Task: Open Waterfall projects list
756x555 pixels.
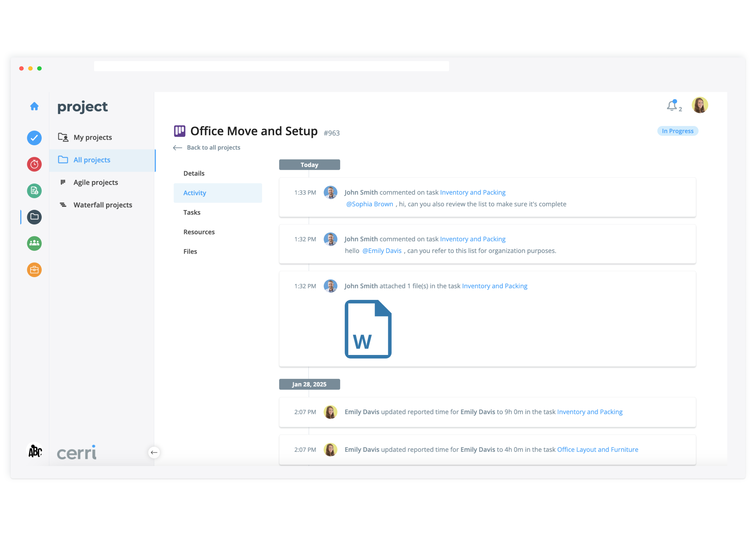Action: tap(103, 205)
